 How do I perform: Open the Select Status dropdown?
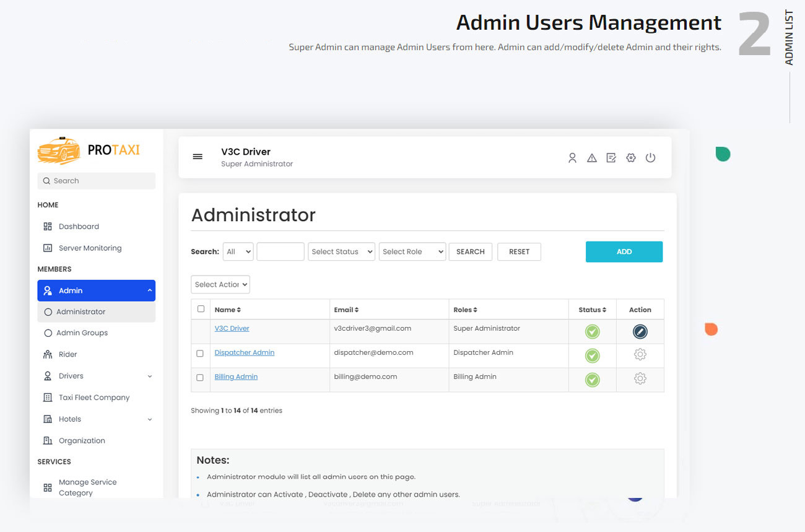[x=341, y=251]
